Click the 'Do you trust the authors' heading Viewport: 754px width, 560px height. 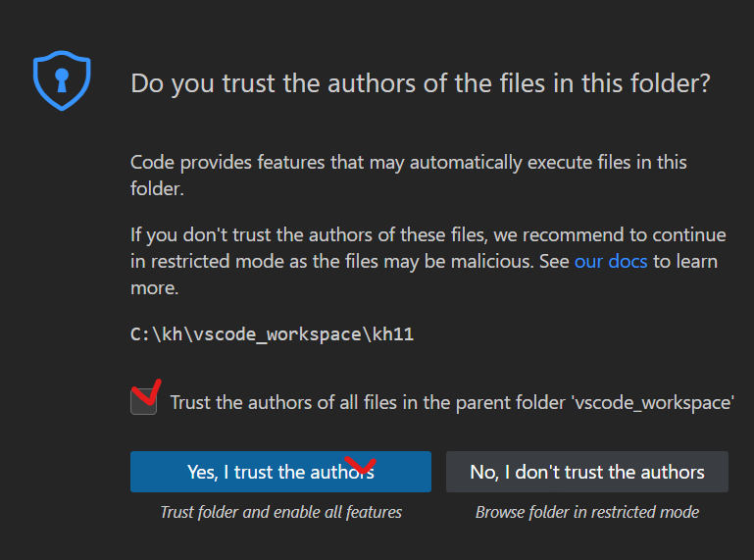click(x=421, y=83)
